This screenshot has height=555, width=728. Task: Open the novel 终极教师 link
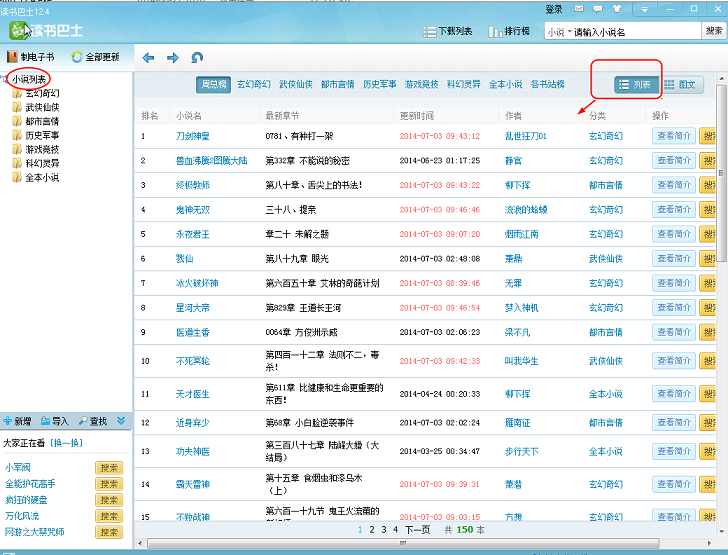[x=193, y=185]
